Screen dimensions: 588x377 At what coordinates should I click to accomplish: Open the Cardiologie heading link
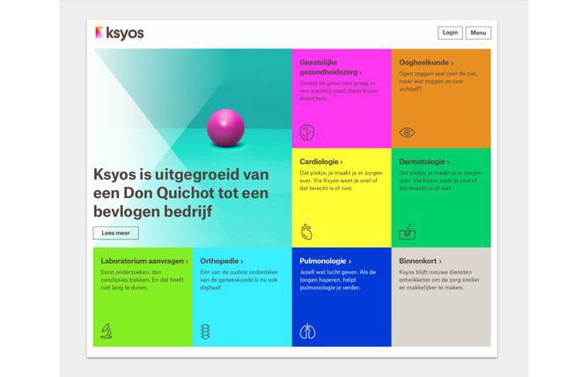coord(321,162)
